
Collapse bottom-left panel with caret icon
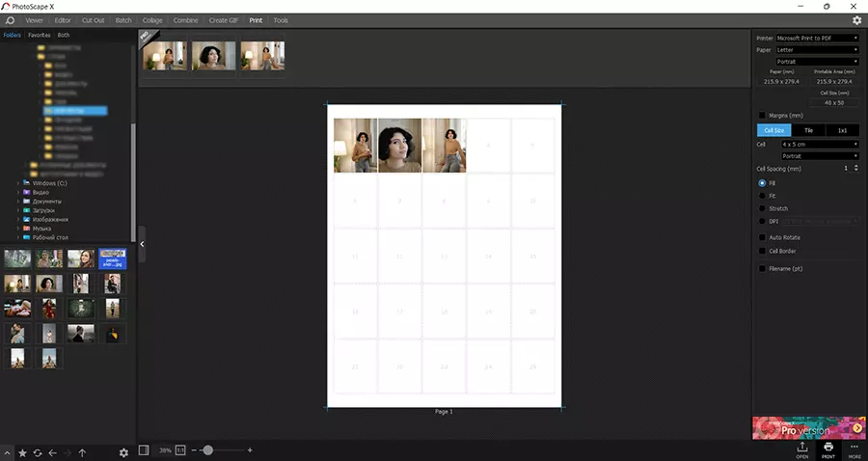point(7,452)
